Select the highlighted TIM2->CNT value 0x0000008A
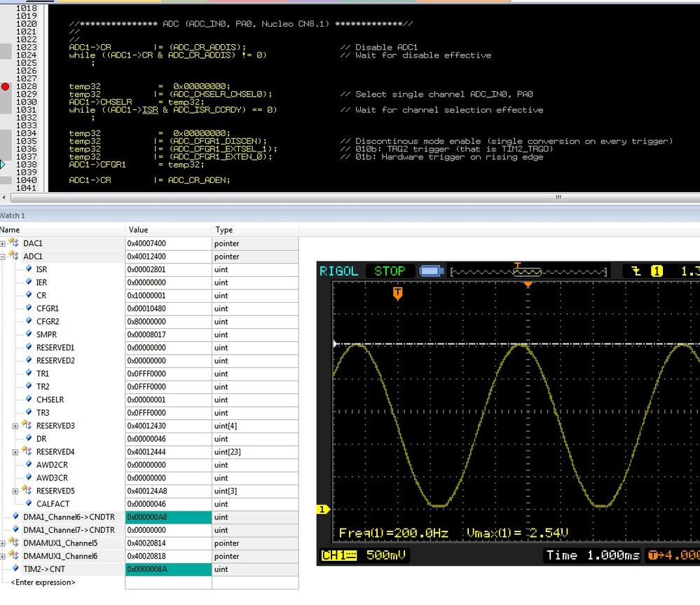Viewport: 700px width, 605px height. [x=168, y=569]
